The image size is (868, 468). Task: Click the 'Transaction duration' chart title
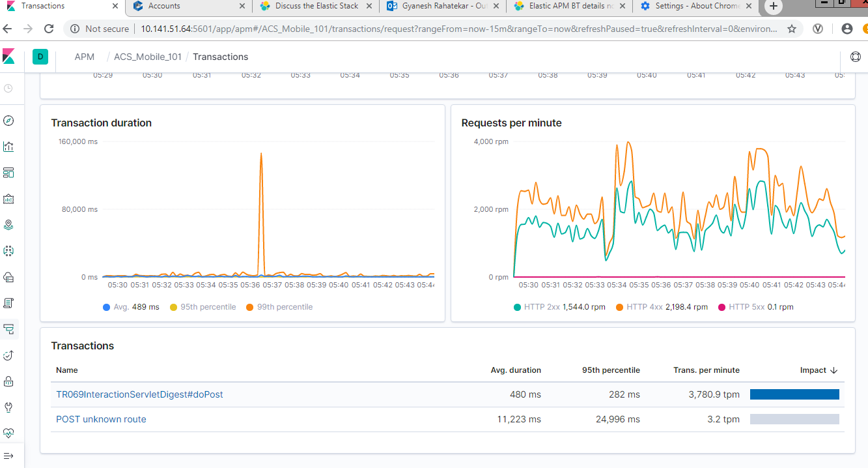click(101, 123)
